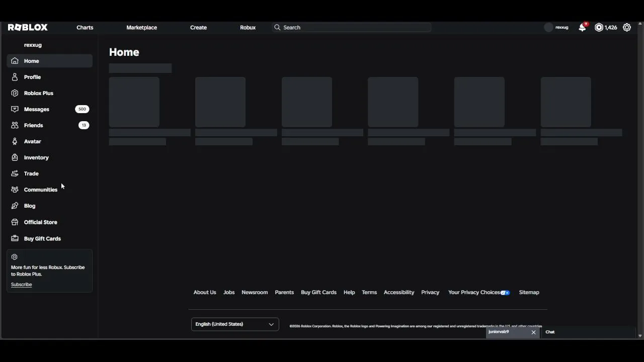Click the Profile person icon in sidebar
This screenshot has width=644, height=362.
15,77
